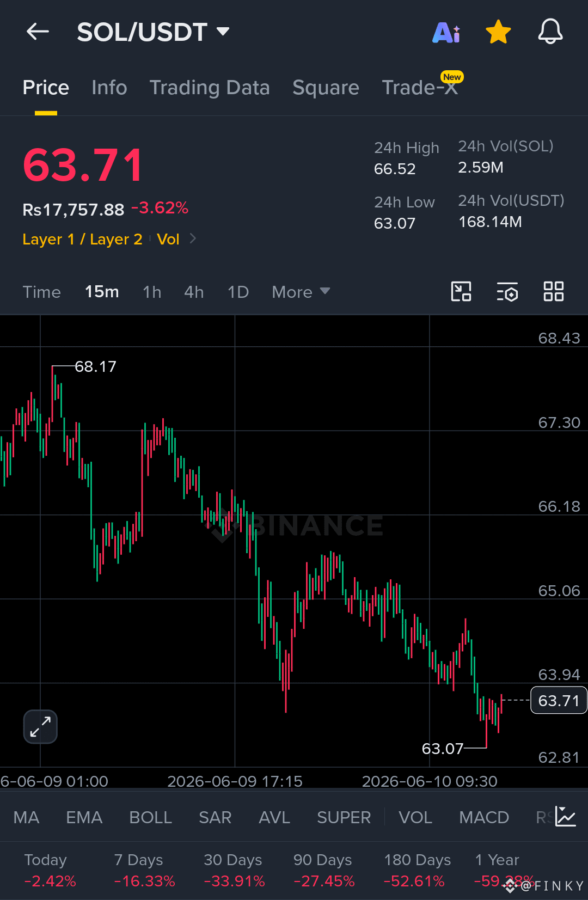The image size is (588, 900).
Task: Toggle the favorite star for SOL/USDT
Action: [x=498, y=32]
